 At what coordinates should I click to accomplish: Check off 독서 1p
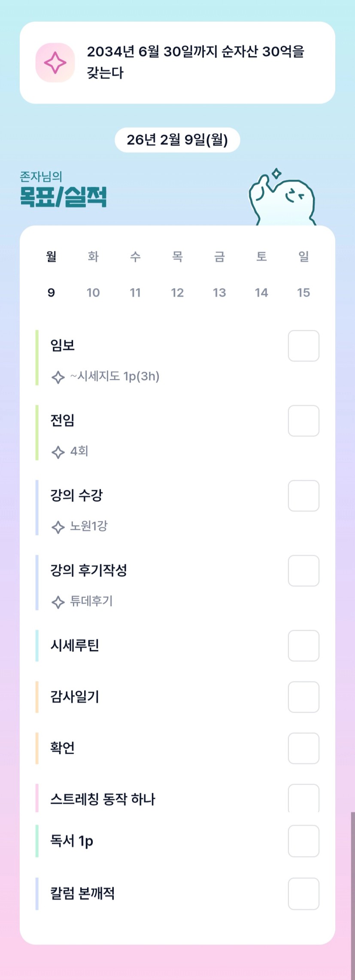303,841
